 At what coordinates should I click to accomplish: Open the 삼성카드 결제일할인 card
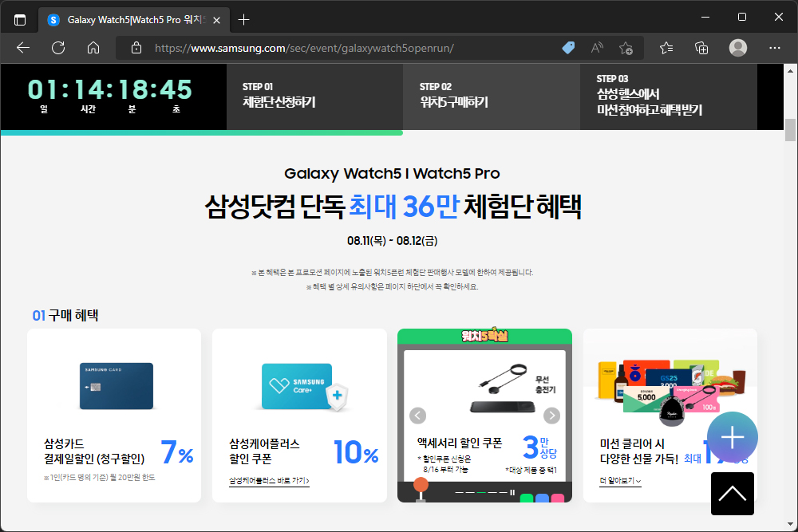point(114,416)
